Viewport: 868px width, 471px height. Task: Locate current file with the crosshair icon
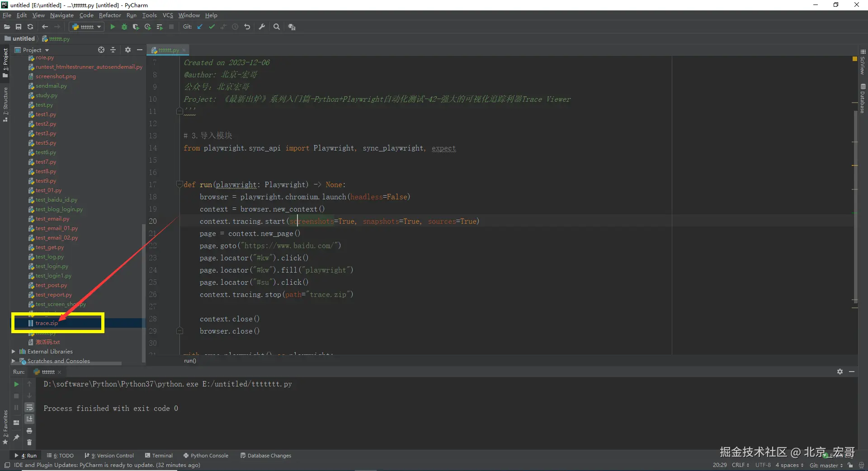pyautogui.click(x=101, y=50)
